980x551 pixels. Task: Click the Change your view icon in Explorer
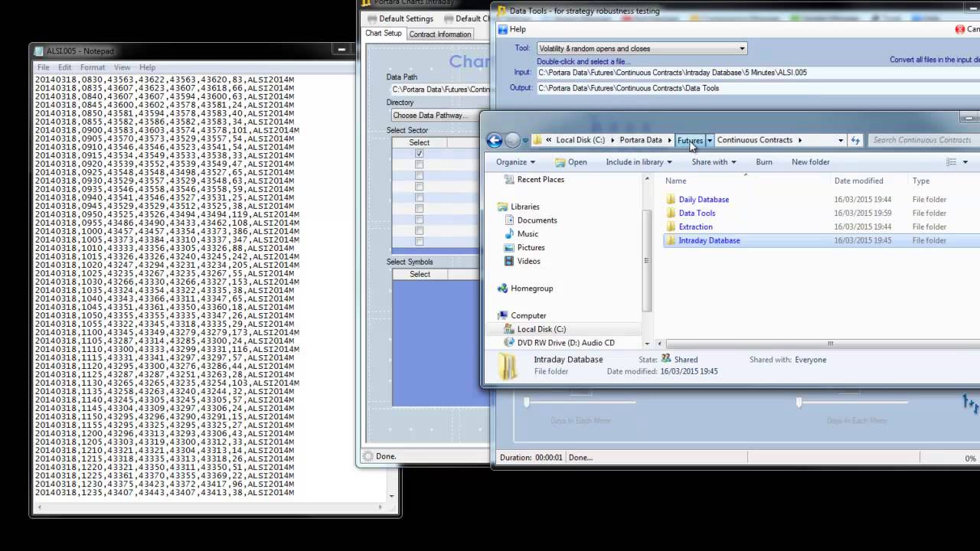951,162
